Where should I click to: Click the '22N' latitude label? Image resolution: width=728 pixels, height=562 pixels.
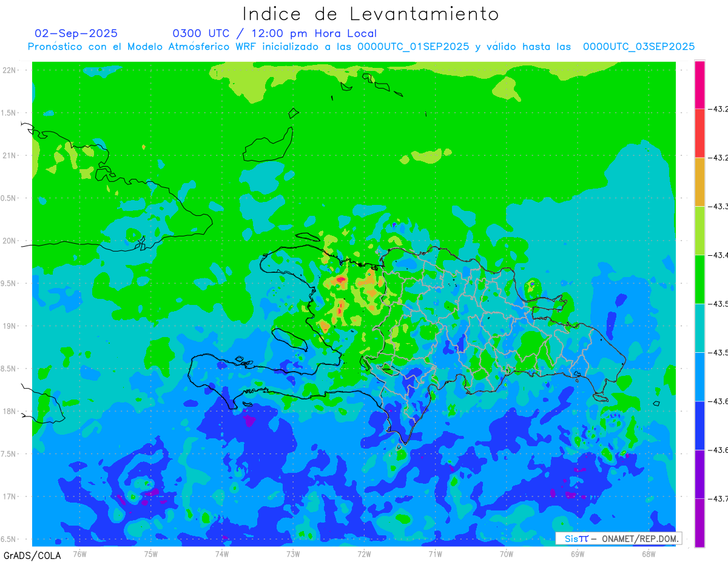click(x=10, y=70)
